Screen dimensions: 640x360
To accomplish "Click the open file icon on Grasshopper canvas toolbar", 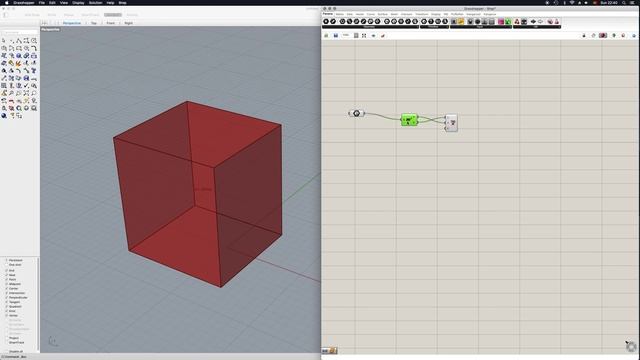I will (326, 36).
